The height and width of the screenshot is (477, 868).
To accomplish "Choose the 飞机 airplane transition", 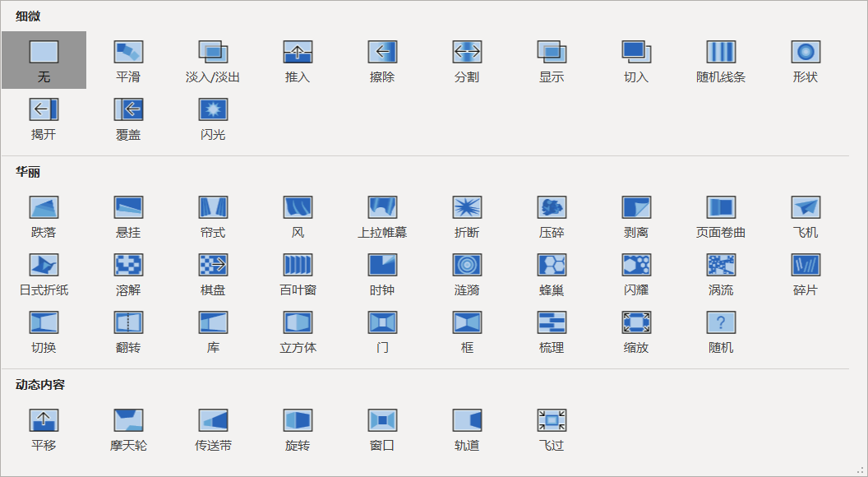I will [x=805, y=215].
